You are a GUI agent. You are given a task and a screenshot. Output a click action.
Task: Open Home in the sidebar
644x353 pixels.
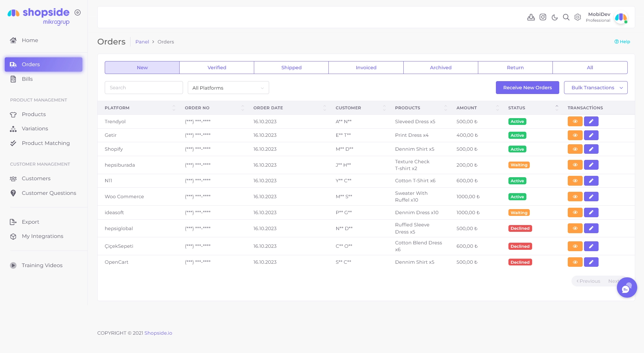[x=43, y=40]
